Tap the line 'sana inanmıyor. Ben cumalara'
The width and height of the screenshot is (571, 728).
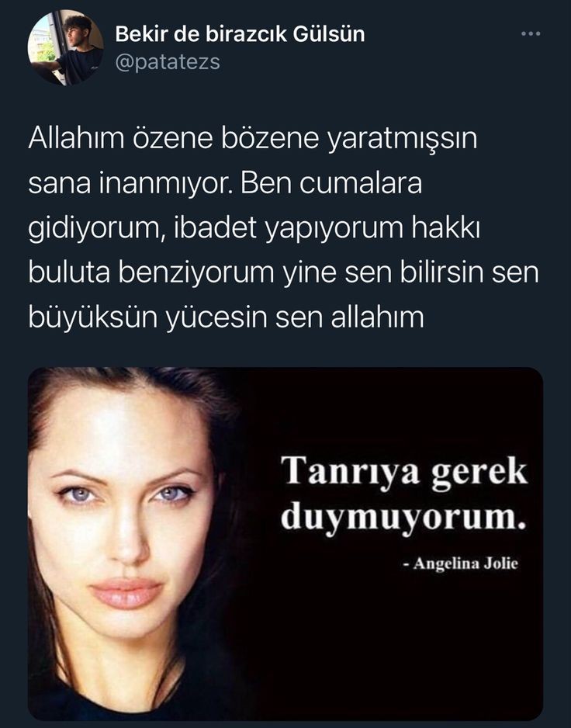point(225,183)
